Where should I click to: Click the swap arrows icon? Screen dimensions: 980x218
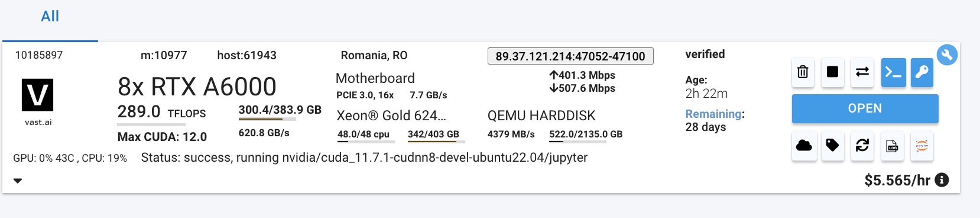(862, 72)
